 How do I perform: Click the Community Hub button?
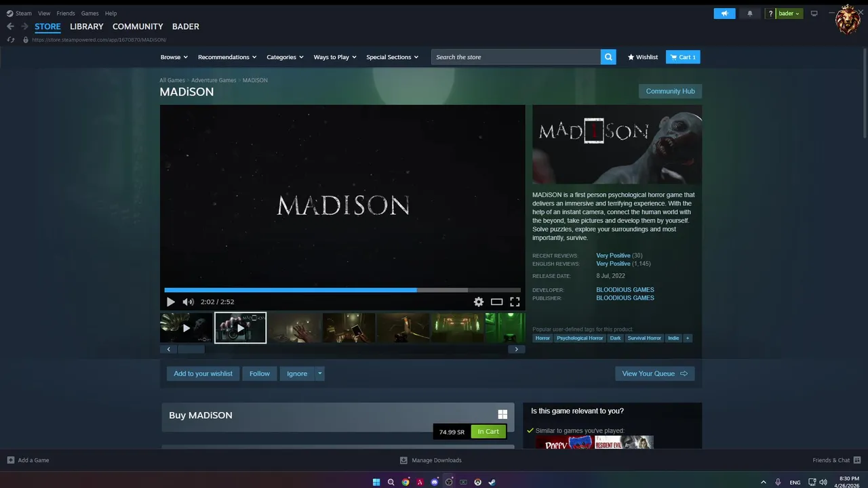(x=670, y=91)
